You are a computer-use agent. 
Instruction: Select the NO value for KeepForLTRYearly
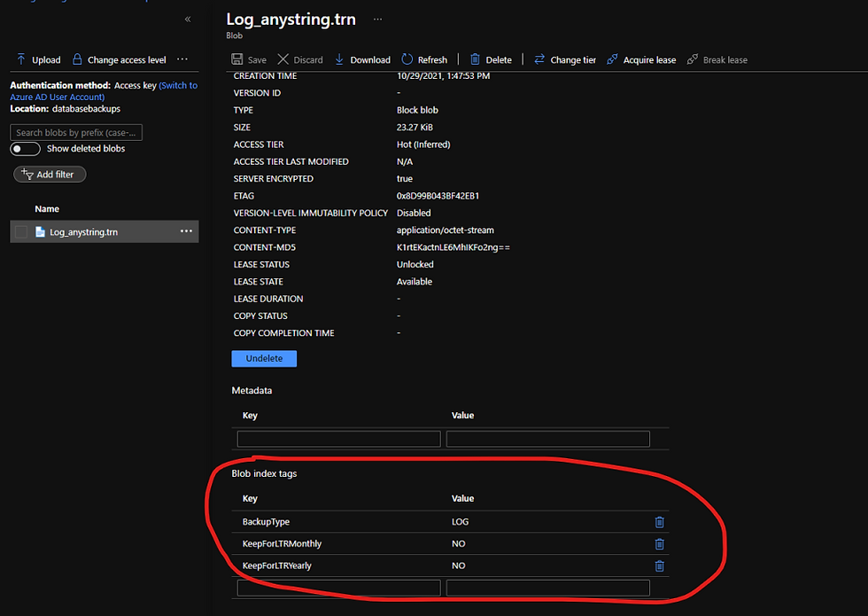point(459,565)
